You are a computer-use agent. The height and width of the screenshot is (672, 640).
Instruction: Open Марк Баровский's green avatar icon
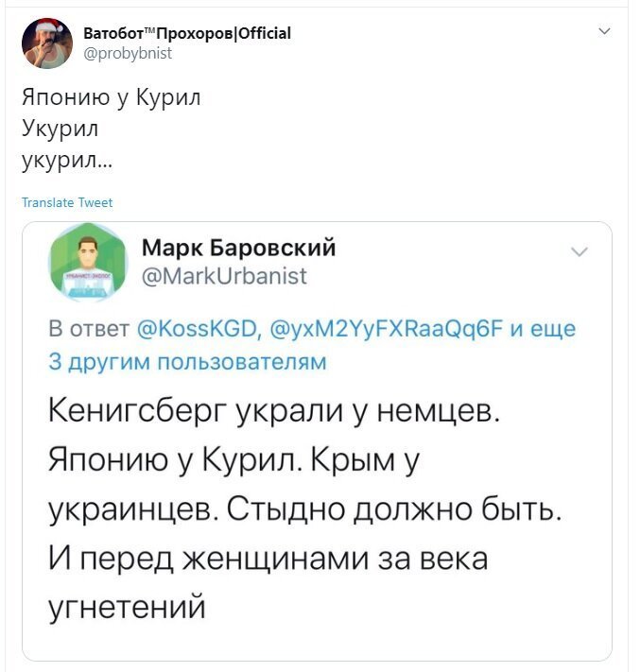click(x=89, y=262)
